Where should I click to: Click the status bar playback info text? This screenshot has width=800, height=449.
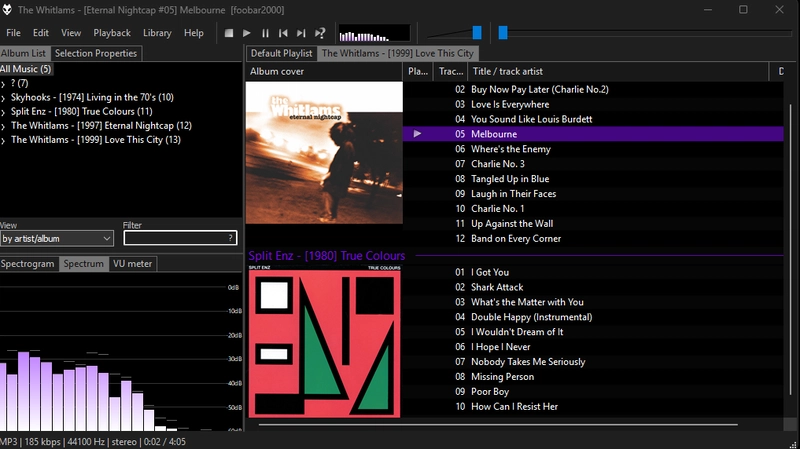coord(93,442)
